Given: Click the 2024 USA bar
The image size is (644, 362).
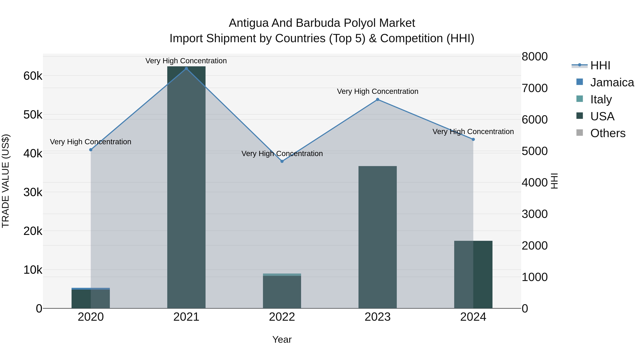Looking at the screenshot, I should pyautogui.click(x=473, y=275).
